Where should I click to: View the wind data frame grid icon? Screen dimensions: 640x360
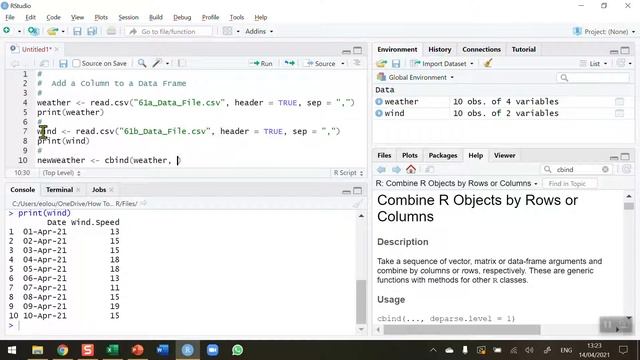pyautogui.click(x=620, y=113)
